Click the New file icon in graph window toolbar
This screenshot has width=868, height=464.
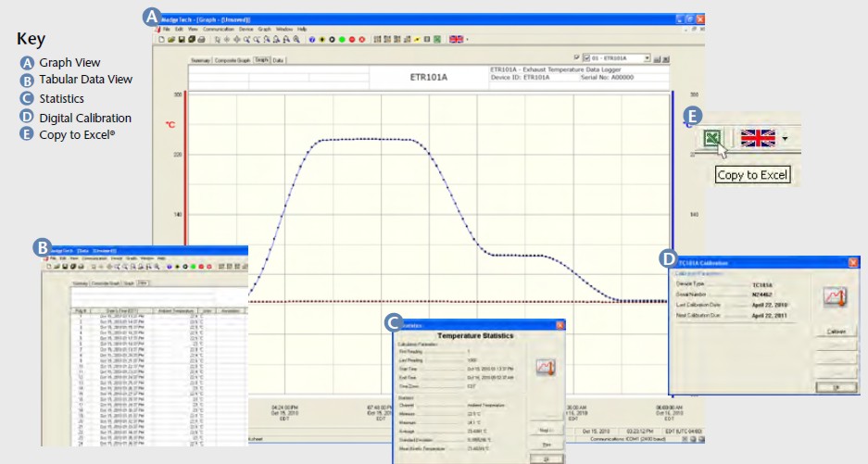[161, 39]
